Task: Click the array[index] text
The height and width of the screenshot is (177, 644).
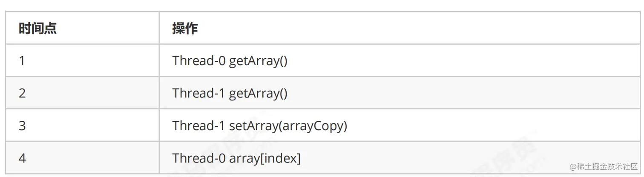Action: click(x=265, y=158)
